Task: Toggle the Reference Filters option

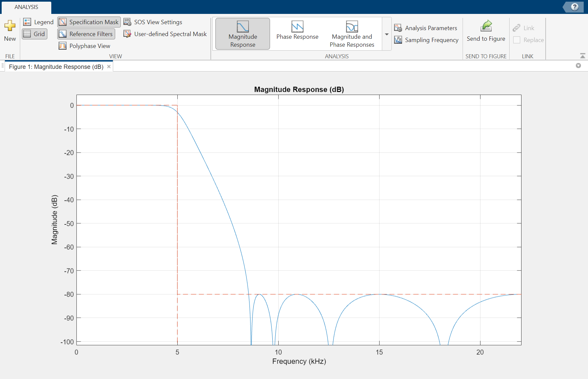Action: (86, 34)
